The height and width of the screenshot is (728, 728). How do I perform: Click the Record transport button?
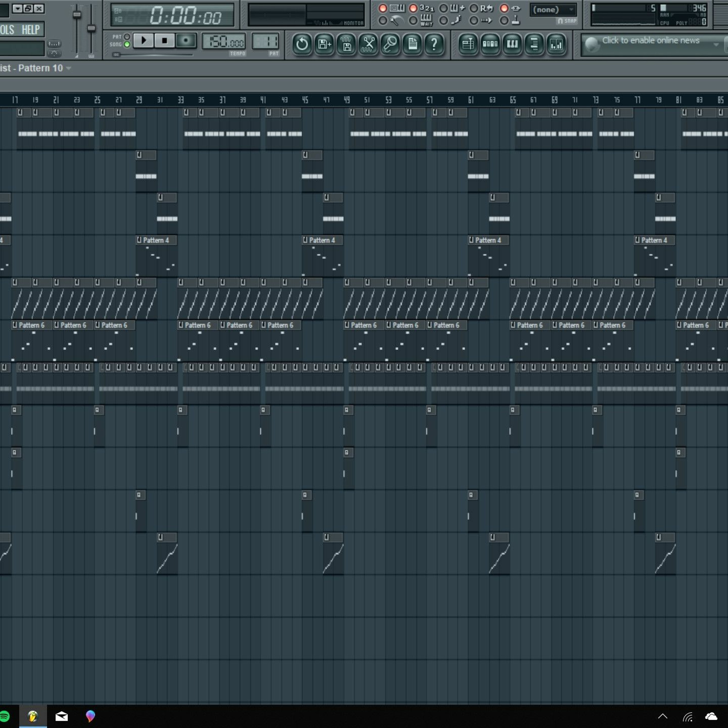[186, 41]
